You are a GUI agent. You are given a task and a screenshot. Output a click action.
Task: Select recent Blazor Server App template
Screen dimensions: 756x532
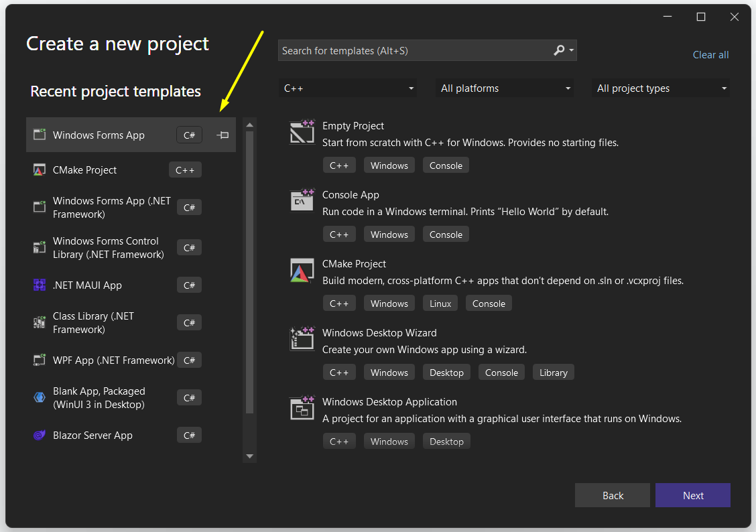[x=131, y=435]
